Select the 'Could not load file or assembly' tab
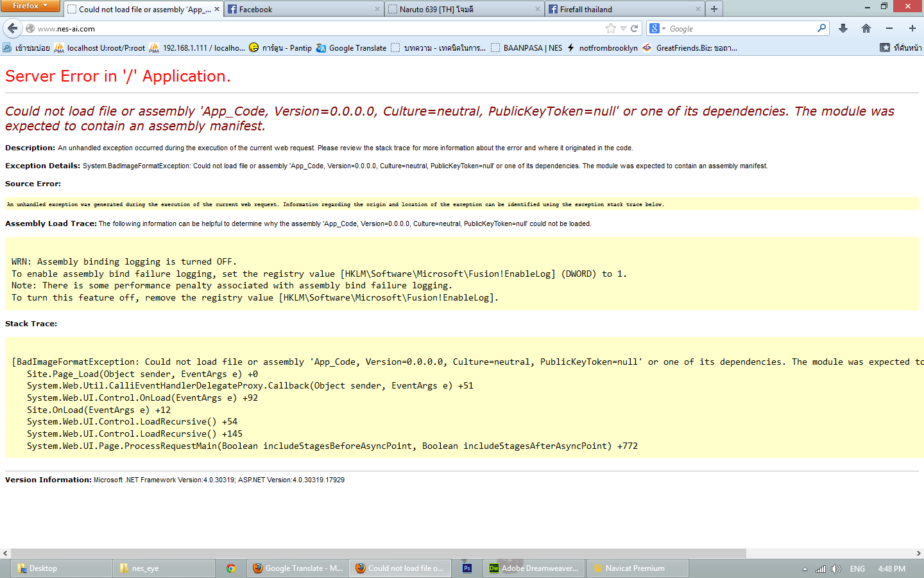The image size is (924, 578). (x=143, y=9)
